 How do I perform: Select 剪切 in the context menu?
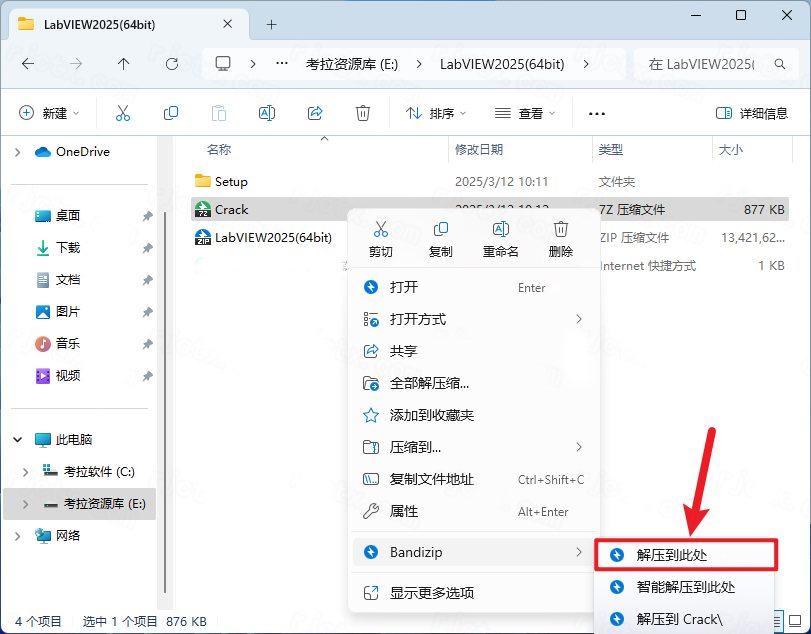tap(381, 239)
